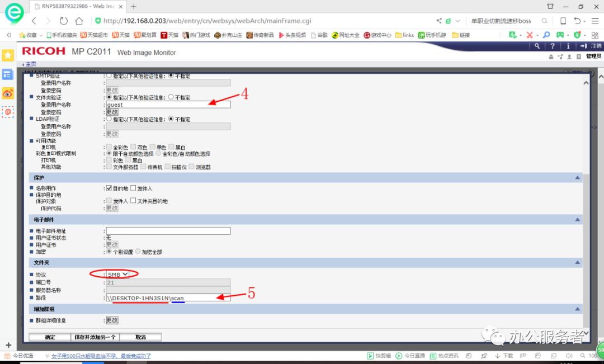Open the extensions grid icon
The height and width of the screenshot is (364, 604).
[x=594, y=35]
